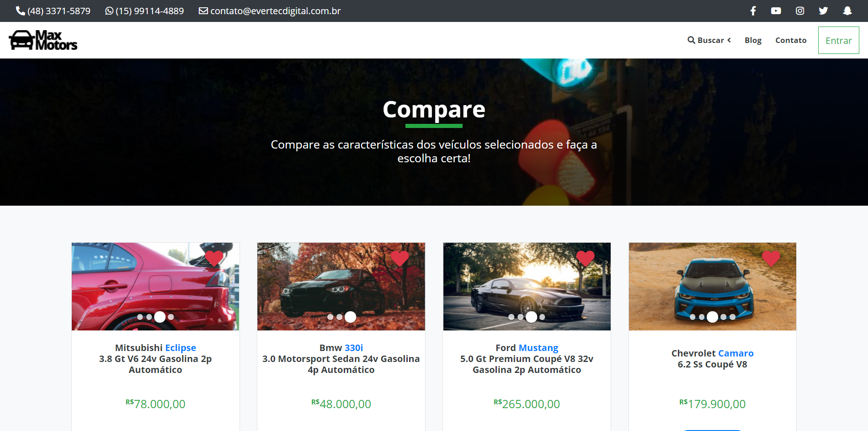Open the Facebook social icon
The height and width of the screenshot is (431, 868).
753,11
